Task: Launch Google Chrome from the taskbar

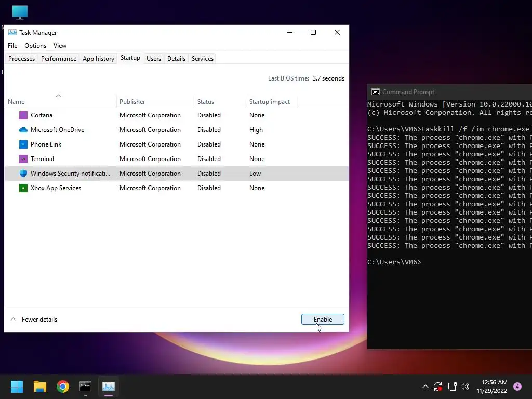Action: [63, 387]
